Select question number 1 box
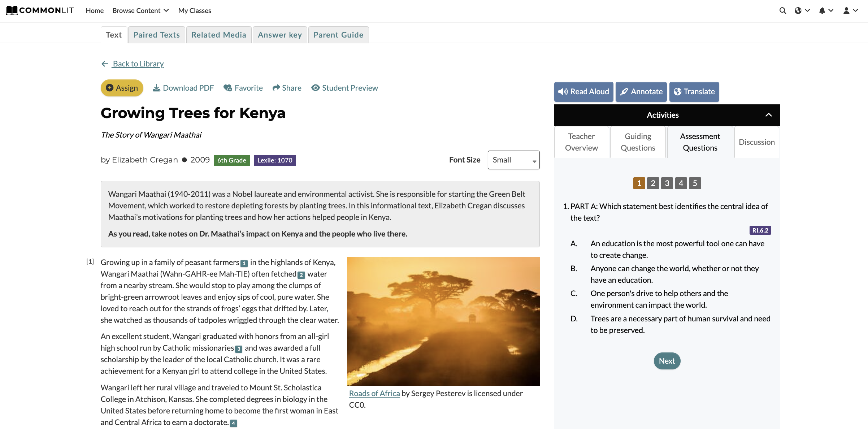 [639, 183]
